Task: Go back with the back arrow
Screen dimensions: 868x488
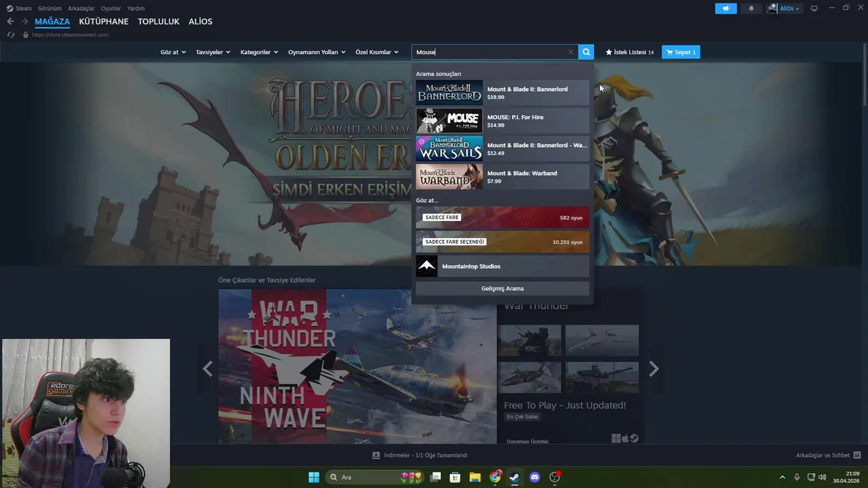Action: point(10,22)
